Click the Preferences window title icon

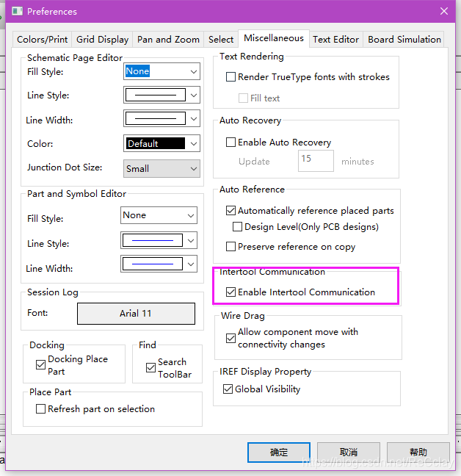click(18, 12)
